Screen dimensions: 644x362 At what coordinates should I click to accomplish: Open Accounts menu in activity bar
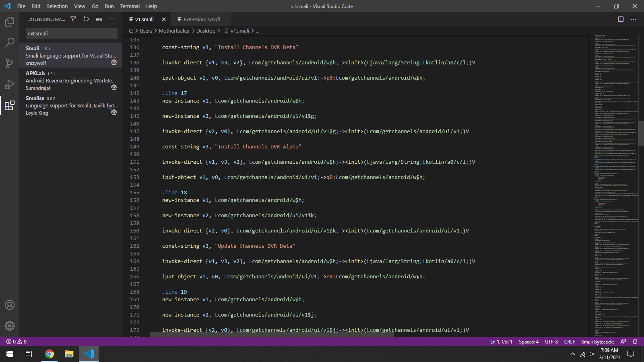click(10, 305)
